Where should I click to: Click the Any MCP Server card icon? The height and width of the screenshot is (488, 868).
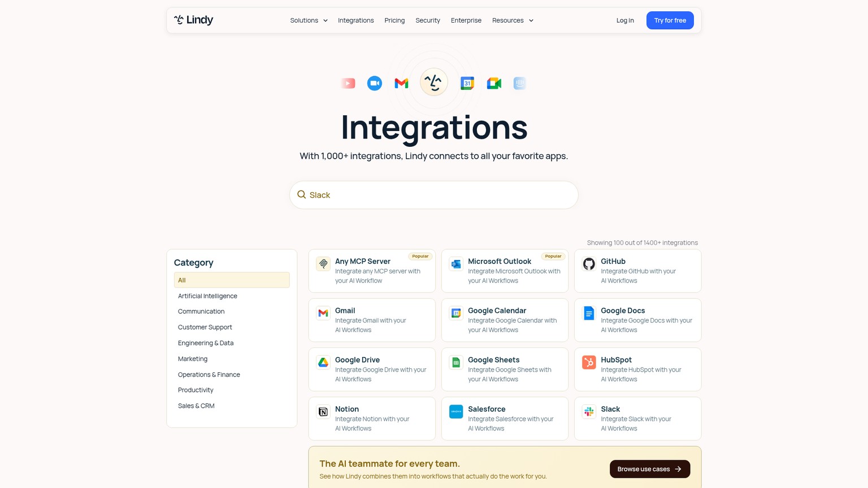tap(323, 264)
